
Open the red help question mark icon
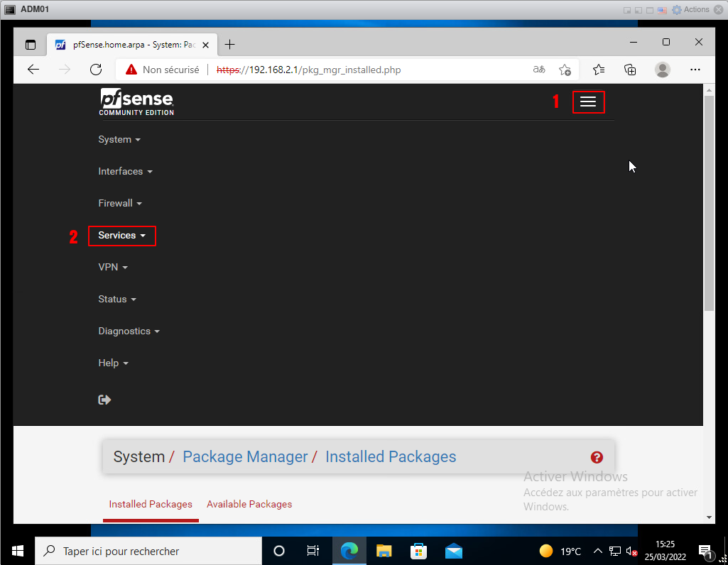(x=597, y=457)
